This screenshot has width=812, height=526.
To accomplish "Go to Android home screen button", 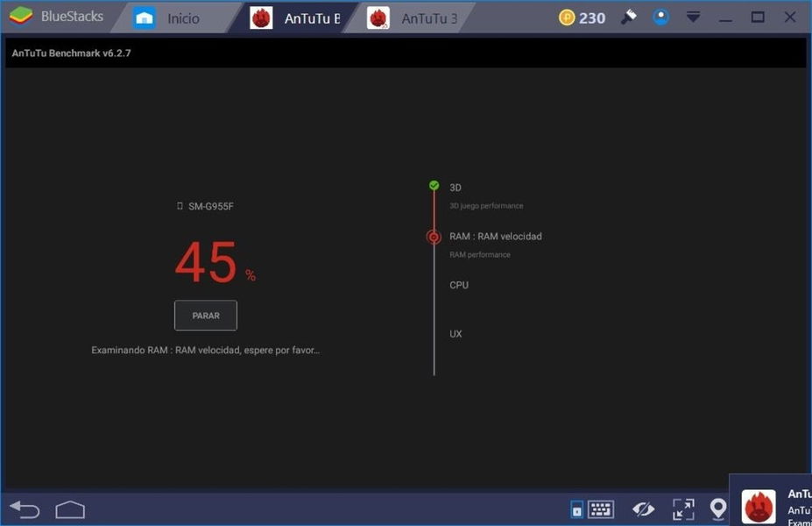I will (x=70, y=510).
